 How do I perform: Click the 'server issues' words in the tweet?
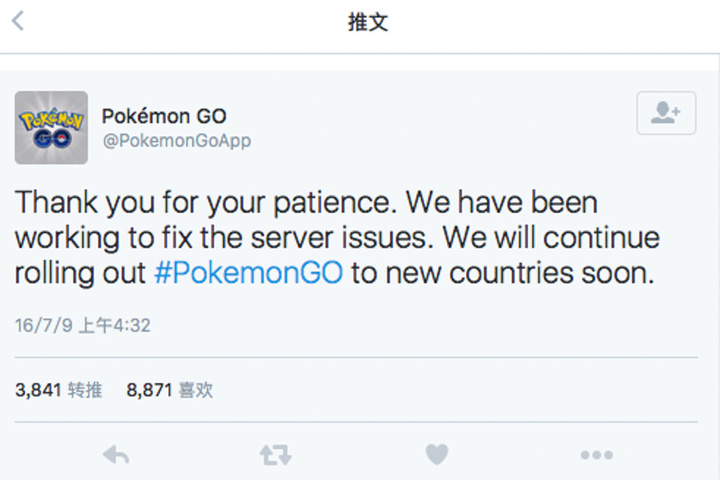[342, 238]
